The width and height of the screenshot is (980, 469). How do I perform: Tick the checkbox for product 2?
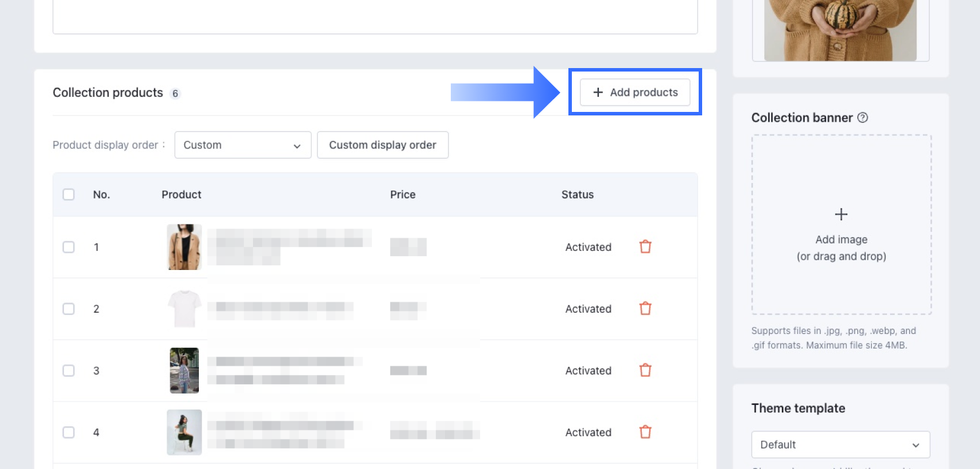coord(69,309)
